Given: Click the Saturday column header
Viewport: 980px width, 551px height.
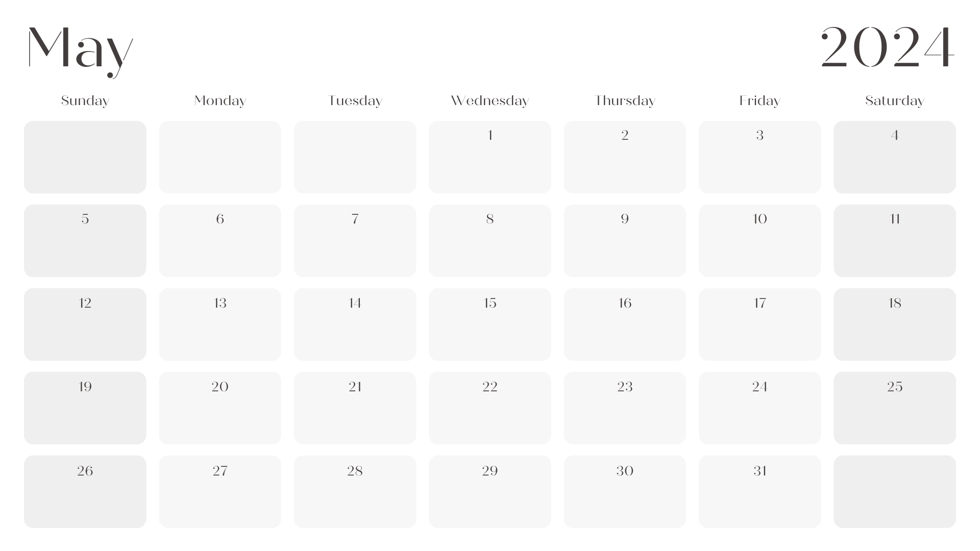Looking at the screenshot, I should coord(895,101).
